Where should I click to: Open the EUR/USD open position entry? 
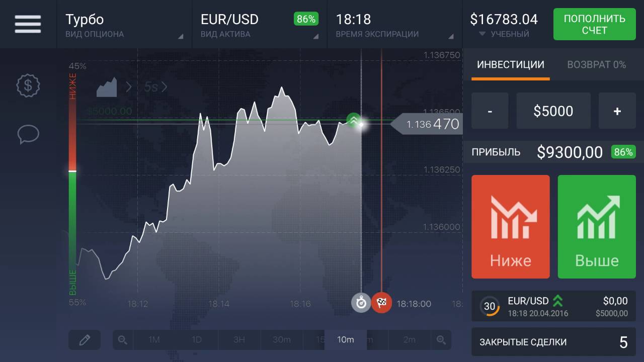(x=553, y=306)
